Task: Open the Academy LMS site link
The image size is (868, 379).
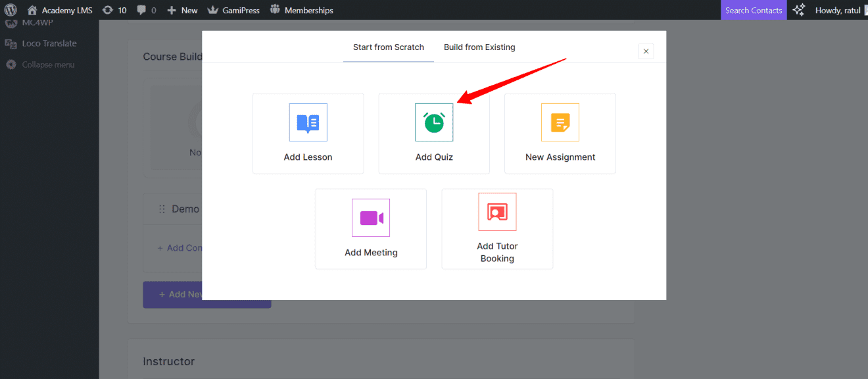Action: click(67, 10)
